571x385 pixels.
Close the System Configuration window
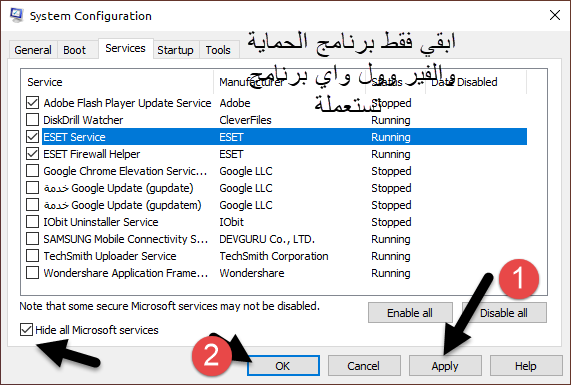click(555, 15)
